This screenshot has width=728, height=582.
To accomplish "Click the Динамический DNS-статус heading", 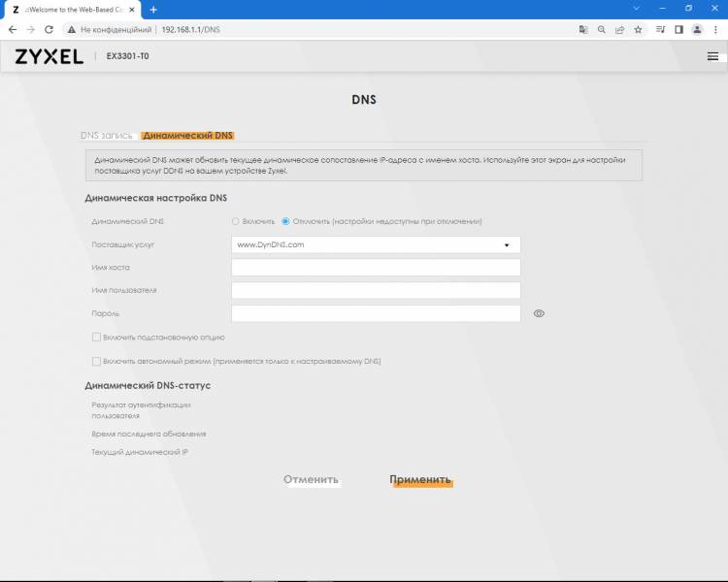I will (148, 386).
